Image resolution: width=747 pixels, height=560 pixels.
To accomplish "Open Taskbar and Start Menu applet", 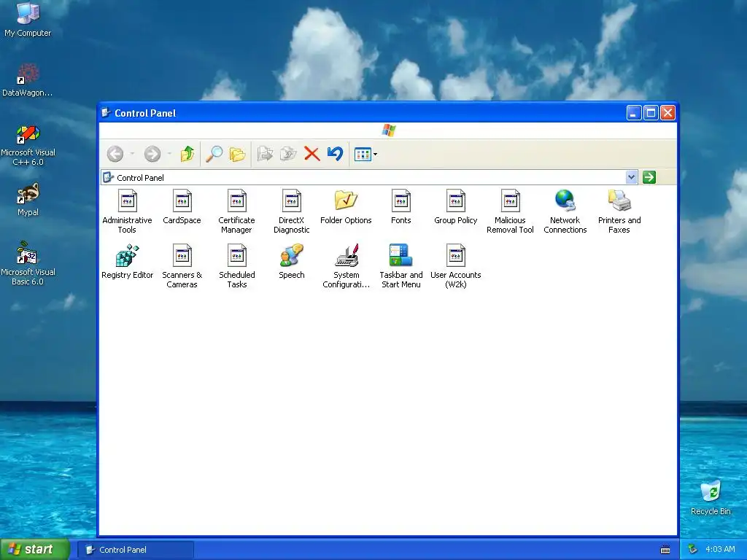I will [401, 266].
